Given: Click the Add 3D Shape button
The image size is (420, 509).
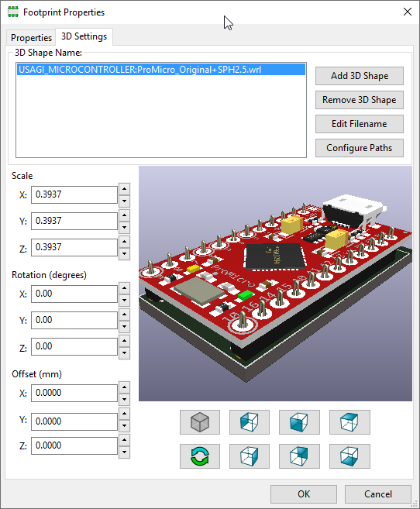Looking at the screenshot, I should [360, 76].
